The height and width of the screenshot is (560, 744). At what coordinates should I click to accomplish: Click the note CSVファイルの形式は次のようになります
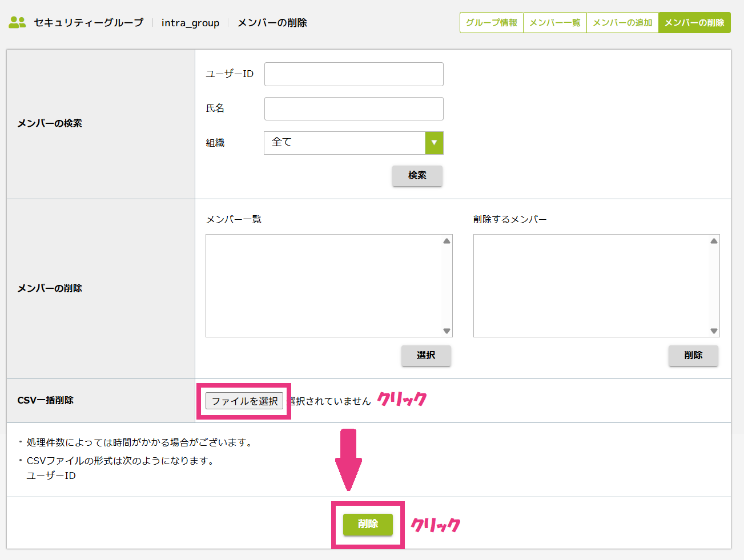(120, 461)
